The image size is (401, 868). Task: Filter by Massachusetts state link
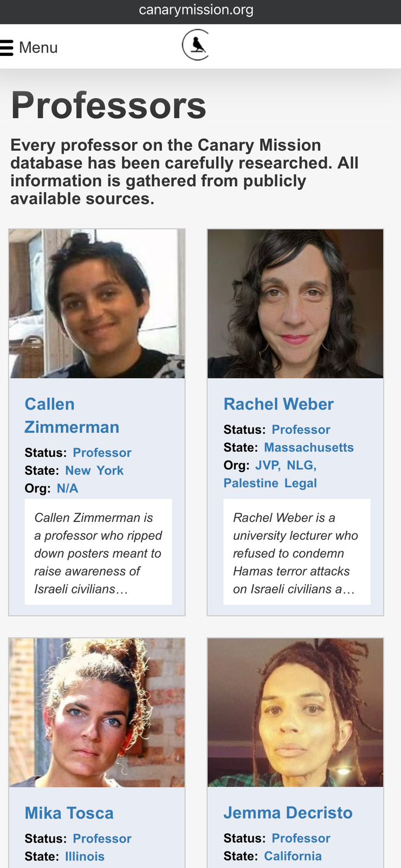point(309,448)
